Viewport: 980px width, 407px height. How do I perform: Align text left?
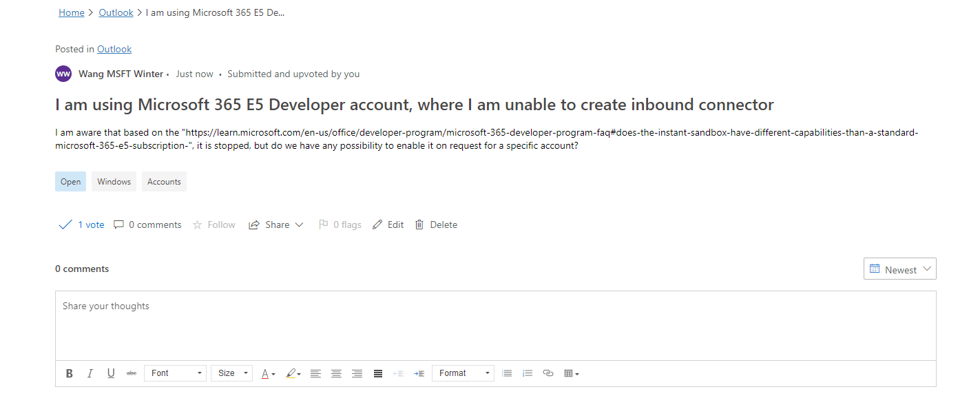click(315, 373)
